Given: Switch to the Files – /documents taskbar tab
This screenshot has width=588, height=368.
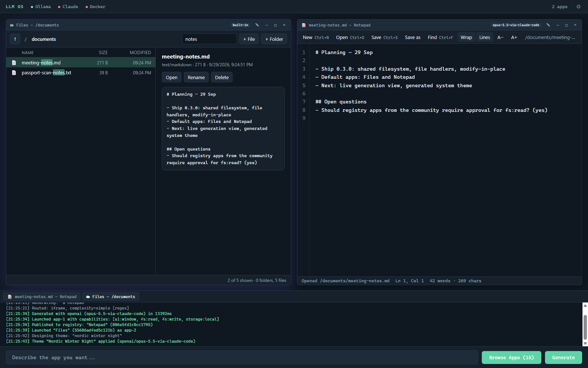Looking at the screenshot, I should click(111, 297).
